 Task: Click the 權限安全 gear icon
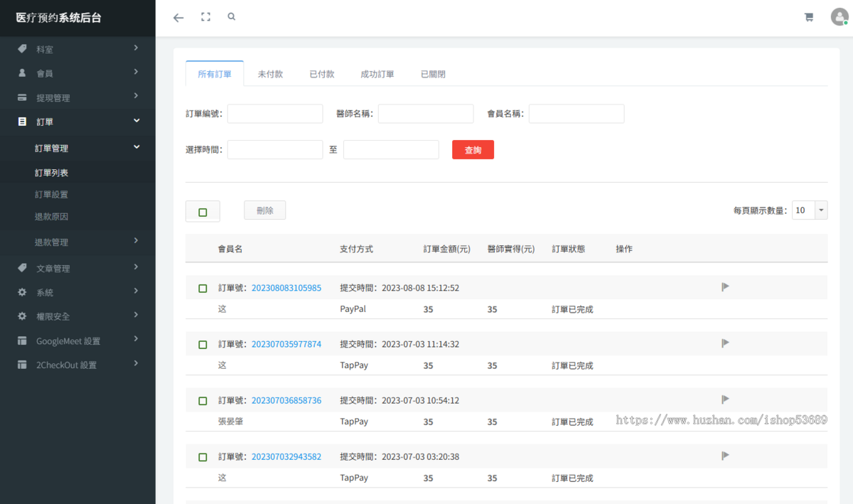22,316
